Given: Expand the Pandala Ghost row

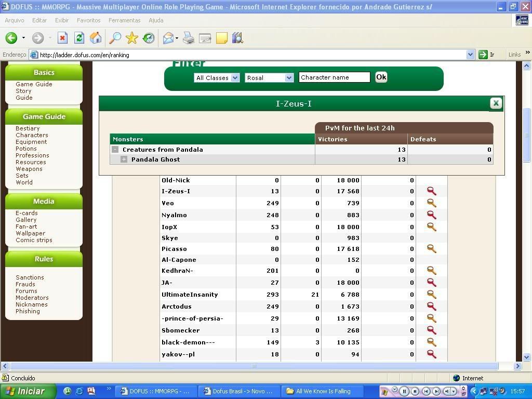Looking at the screenshot, I should point(124,159).
